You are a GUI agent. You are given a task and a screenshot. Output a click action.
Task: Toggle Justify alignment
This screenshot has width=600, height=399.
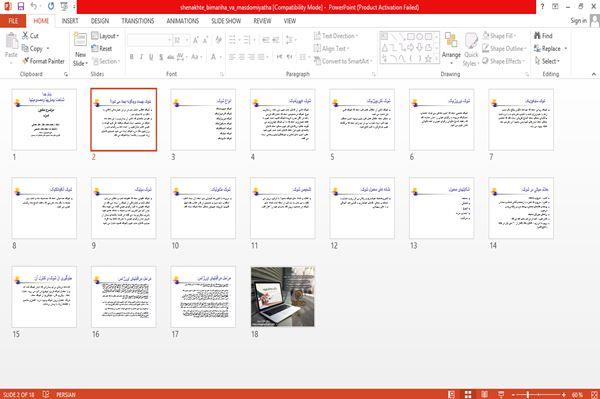tap(261, 57)
